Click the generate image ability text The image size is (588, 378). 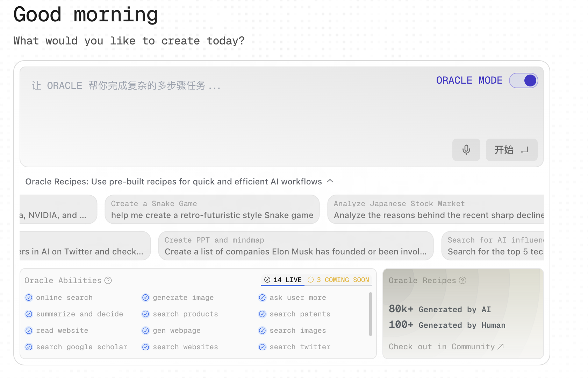tap(183, 297)
